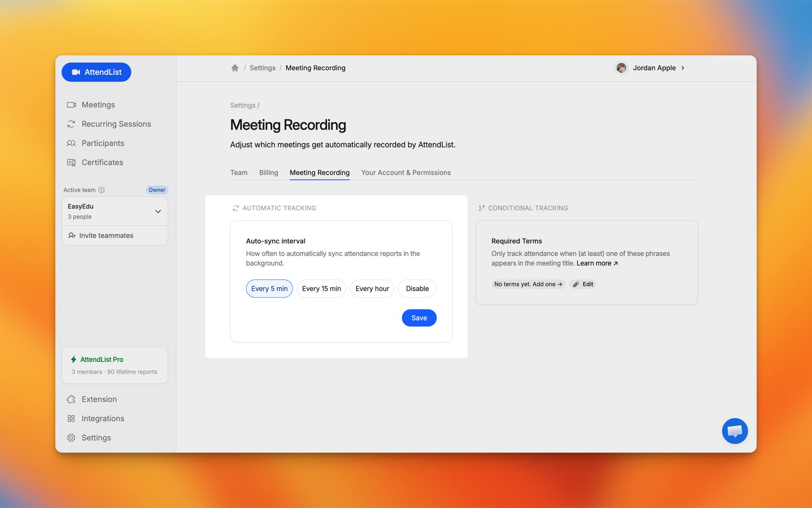
Task: Switch to the Team tab
Action: point(239,173)
